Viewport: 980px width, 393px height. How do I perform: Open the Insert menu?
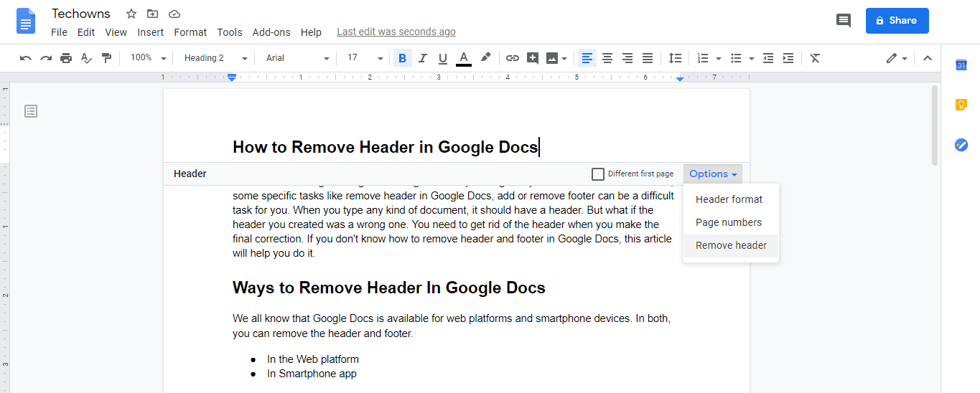point(151,32)
